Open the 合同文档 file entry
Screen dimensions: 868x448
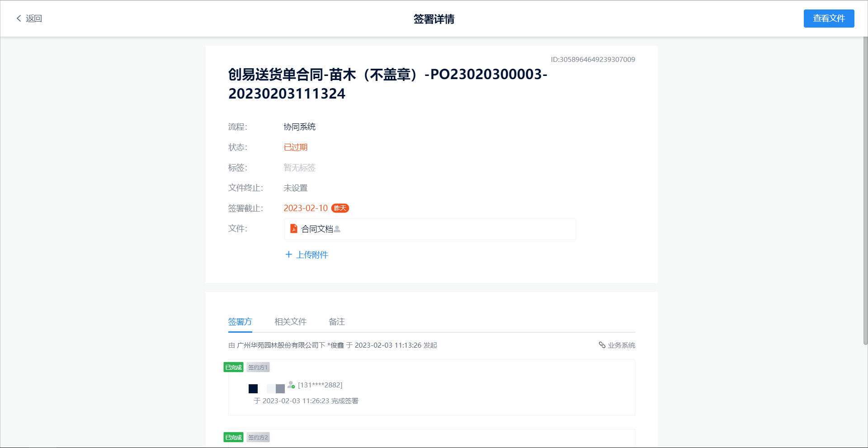pos(317,229)
